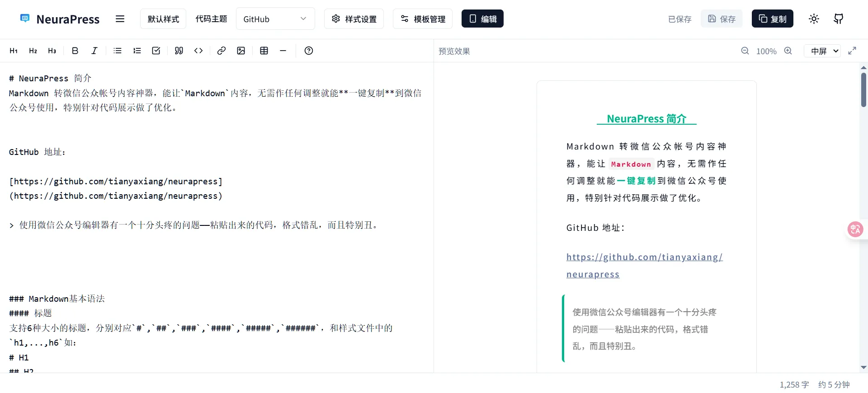Open the help question mark icon
The height and width of the screenshot is (393, 868).
(309, 51)
